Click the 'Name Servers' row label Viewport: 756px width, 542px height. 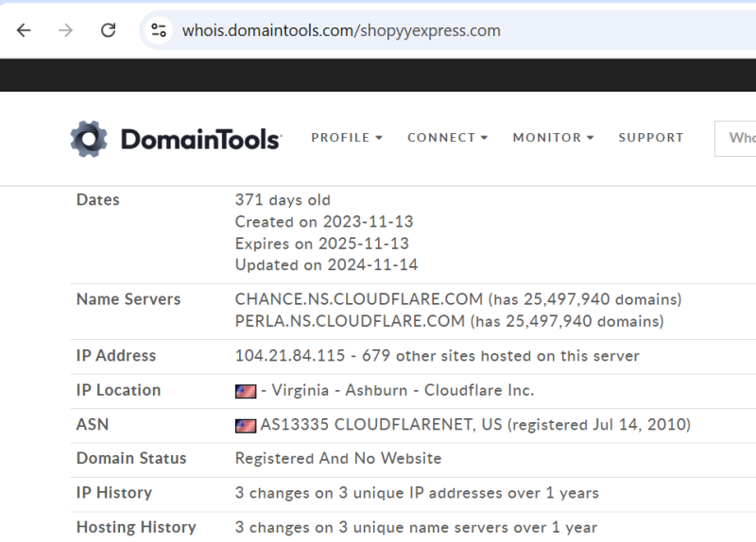click(129, 299)
